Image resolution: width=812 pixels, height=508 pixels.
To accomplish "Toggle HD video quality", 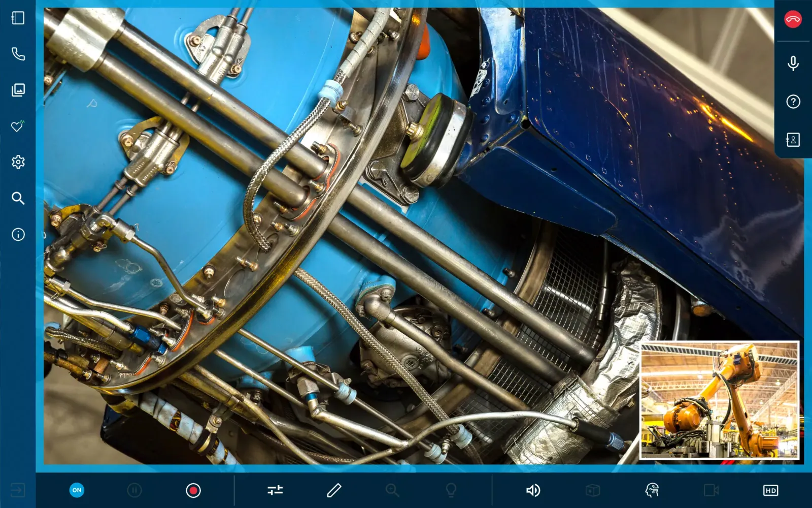I will (x=770, y=490).
